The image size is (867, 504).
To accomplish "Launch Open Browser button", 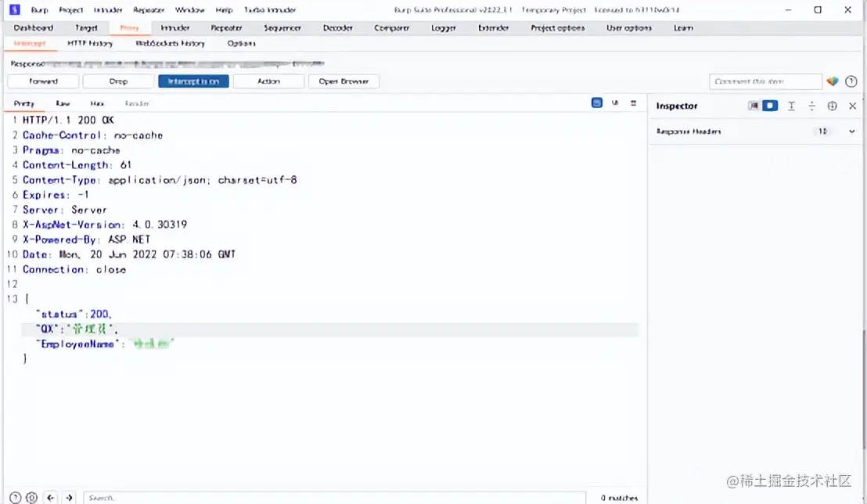I will (344, 81).
